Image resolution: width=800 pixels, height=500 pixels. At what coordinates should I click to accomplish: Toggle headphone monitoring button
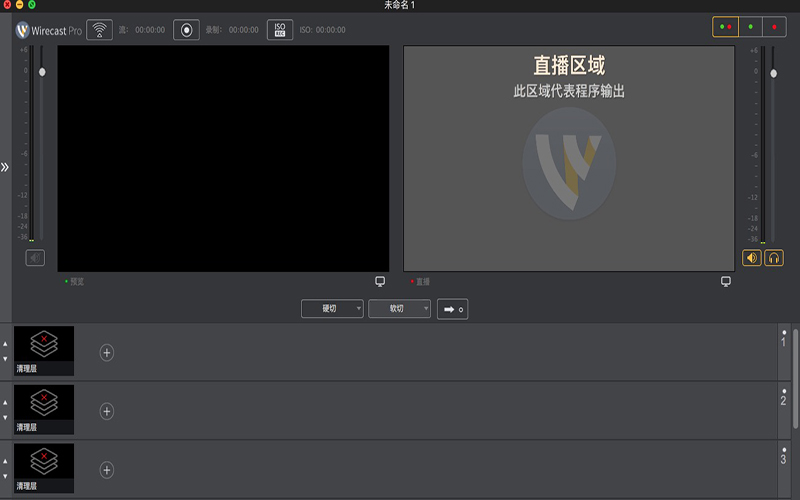coord(773,258)
